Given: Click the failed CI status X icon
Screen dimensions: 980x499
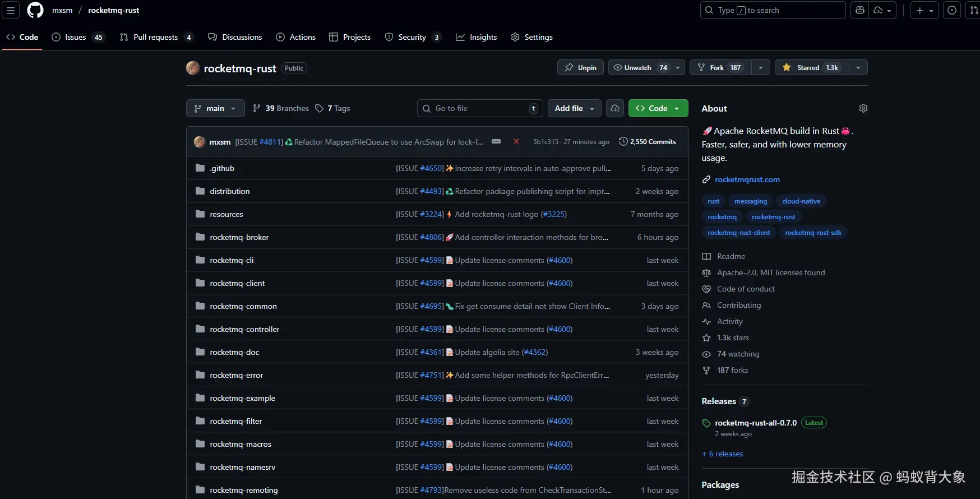Looking at the screenshot, I should [x=516, y=142].
